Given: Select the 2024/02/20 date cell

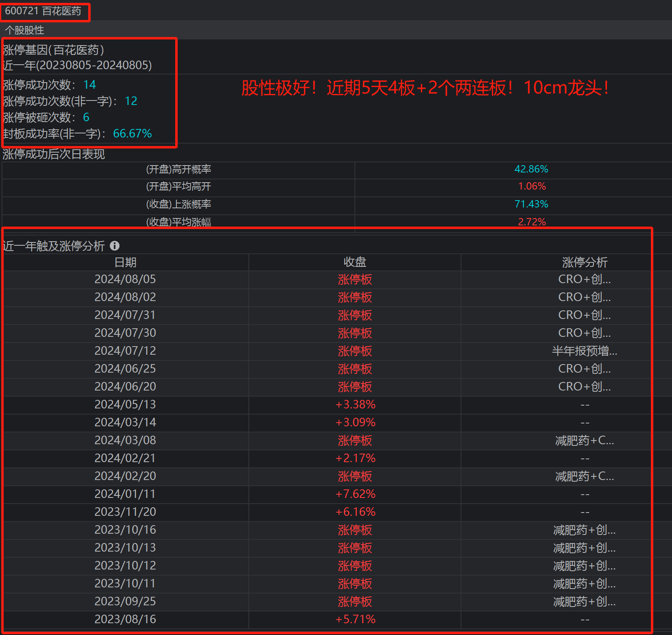Looking at the screenshot, I should pyautogui.click(x=125, y=476).
